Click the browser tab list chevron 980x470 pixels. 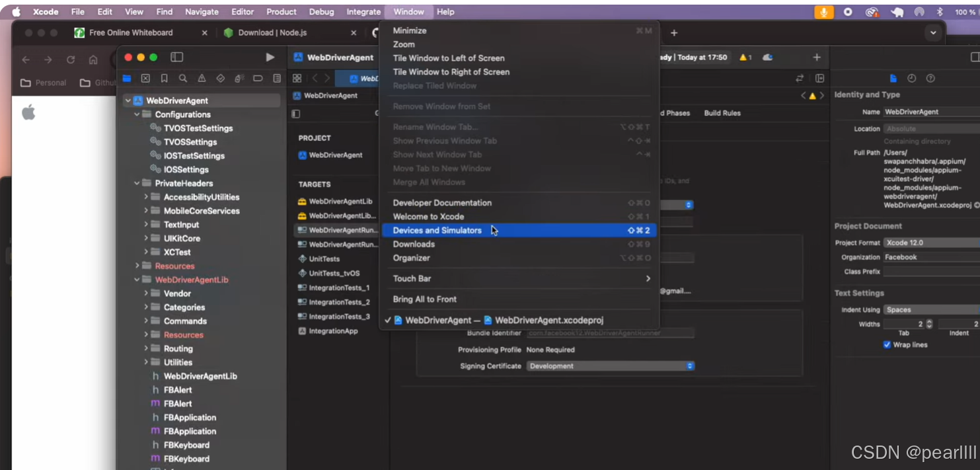coord(933,32)
